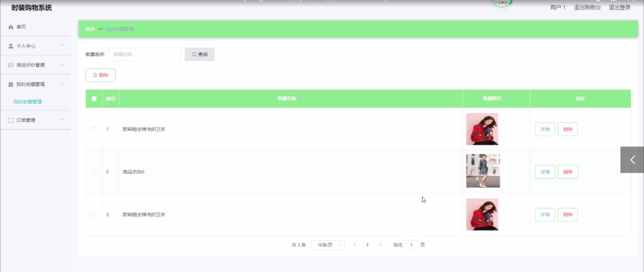Click the person icon beside 个人中心
This screenshot has height=272, width=644.
(x=11, y=46)
